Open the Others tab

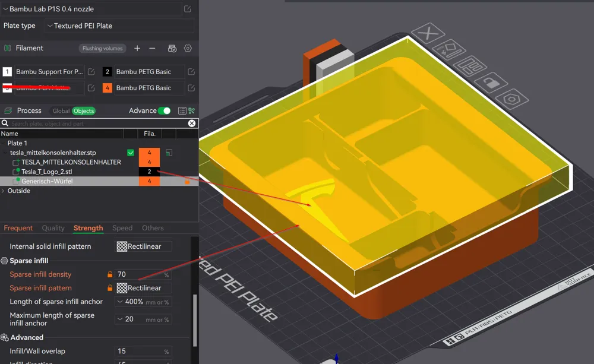click(x=153, y=228)
